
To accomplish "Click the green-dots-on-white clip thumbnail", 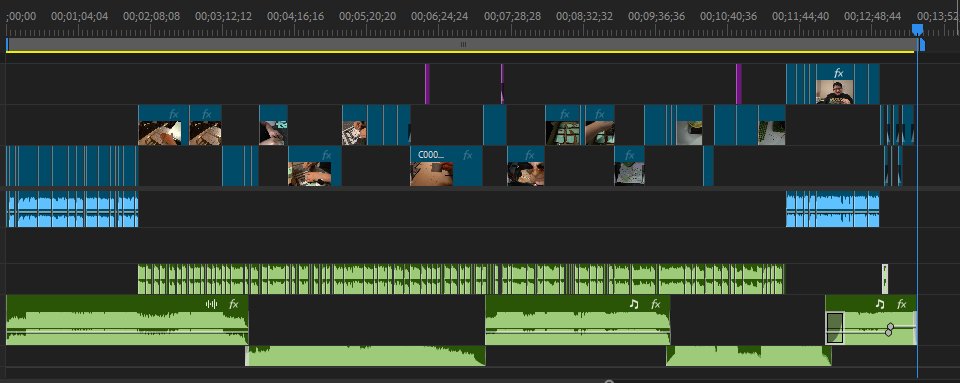I will point(771,133).
